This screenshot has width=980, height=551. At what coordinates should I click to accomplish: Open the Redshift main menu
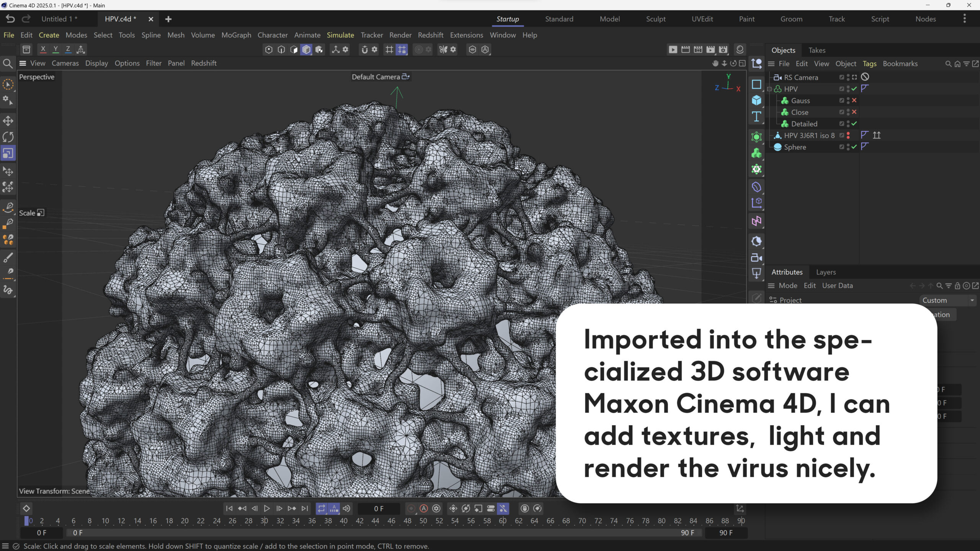(430, 35)
